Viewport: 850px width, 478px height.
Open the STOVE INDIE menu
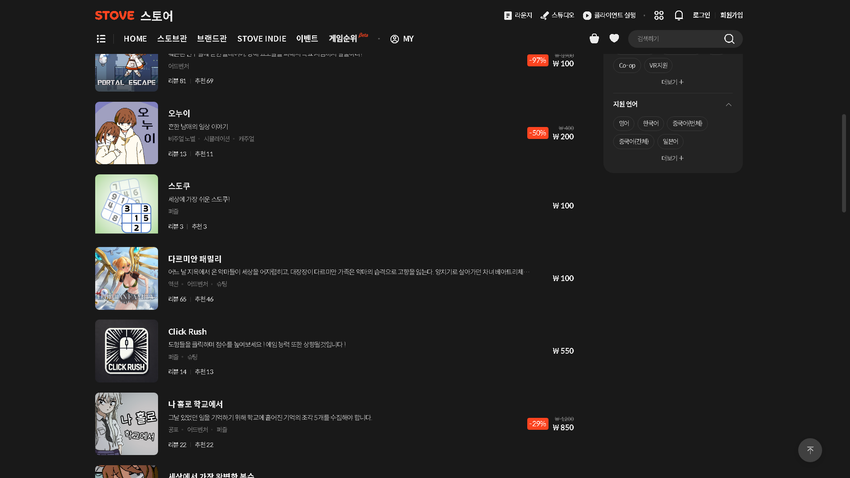(x=261, y=39)
